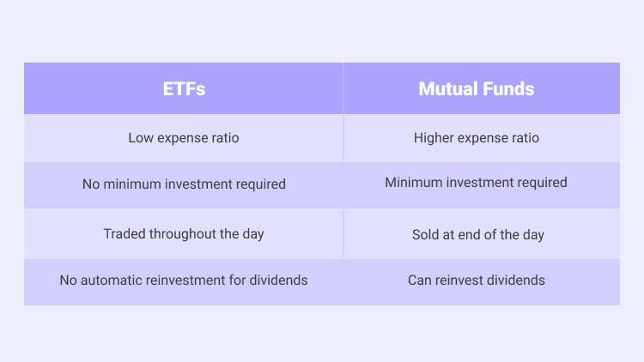644x362 pixels.
Task: Select 'Sold at end of the day' cell
Action: coord(482,233)
